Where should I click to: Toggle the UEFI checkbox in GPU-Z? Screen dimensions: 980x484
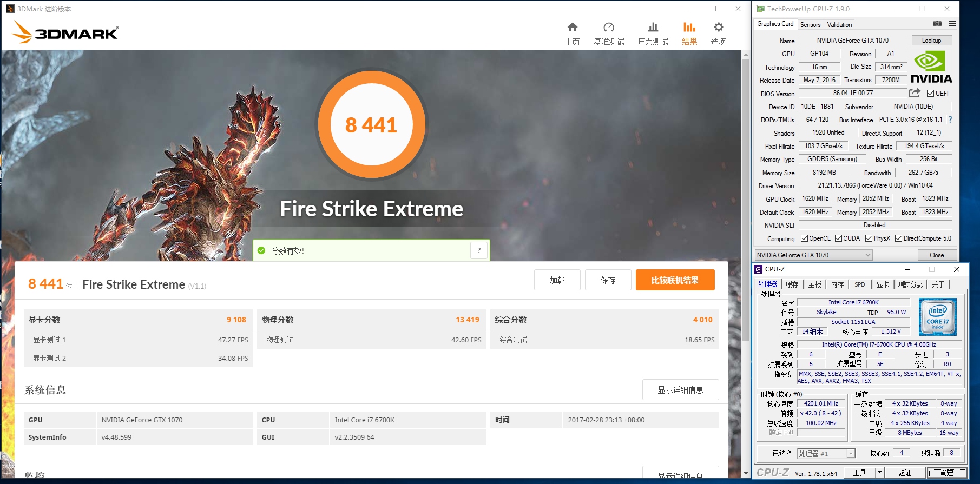click(x=930, y=93)
